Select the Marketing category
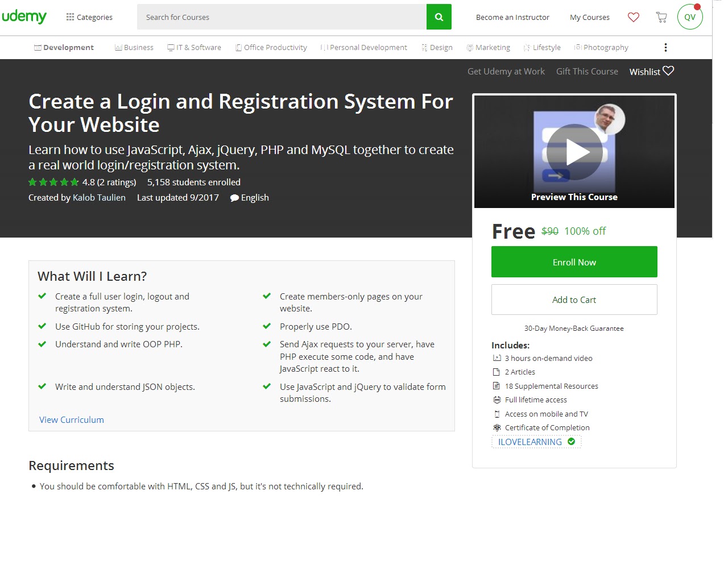 [x=488, y=48]
